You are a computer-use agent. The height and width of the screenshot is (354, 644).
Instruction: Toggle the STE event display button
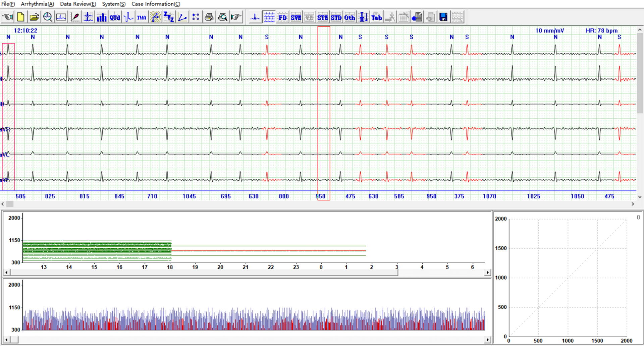323,17
